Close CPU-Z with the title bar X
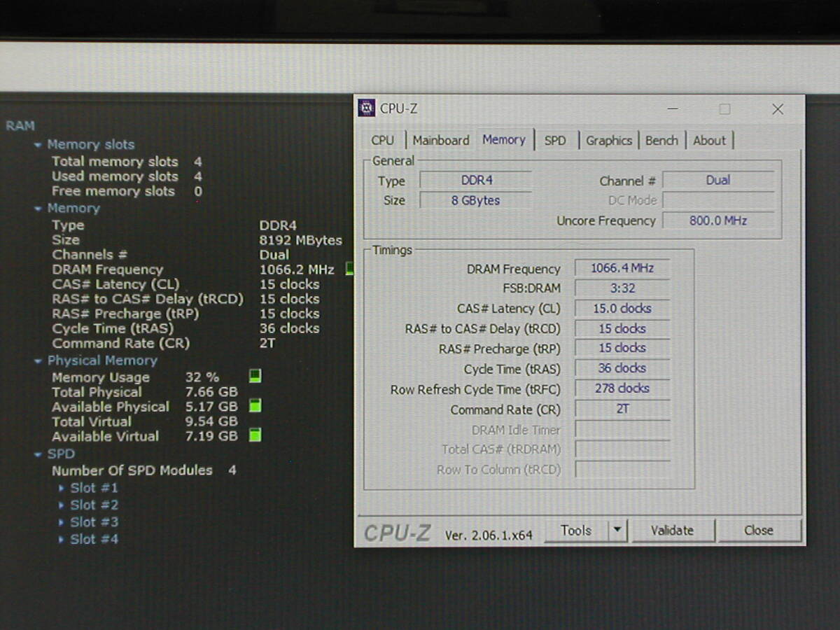Screen dimensions: 840x630 (778, 109)
